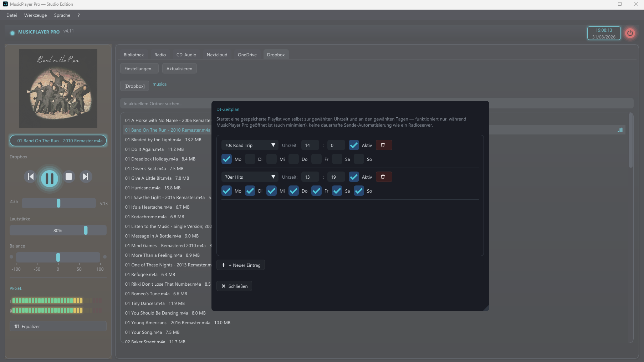Uncheck Mo for 70er Hits entry

(x=226, y=191)
